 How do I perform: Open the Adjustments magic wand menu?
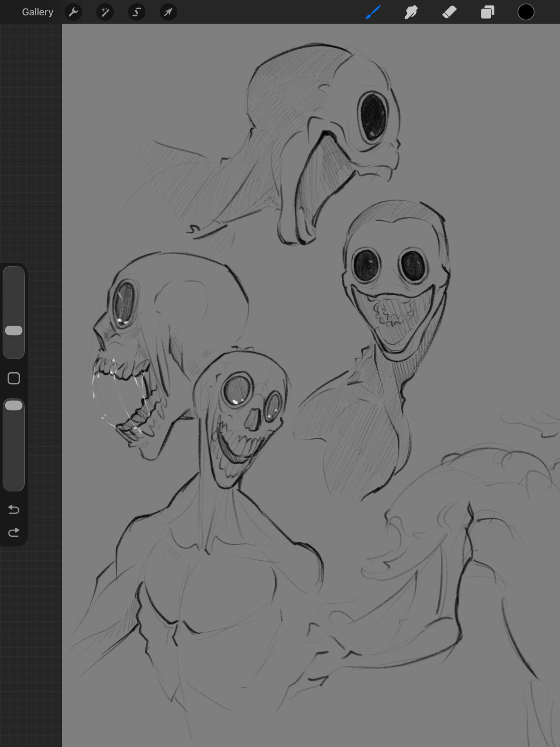pos(105,12)
